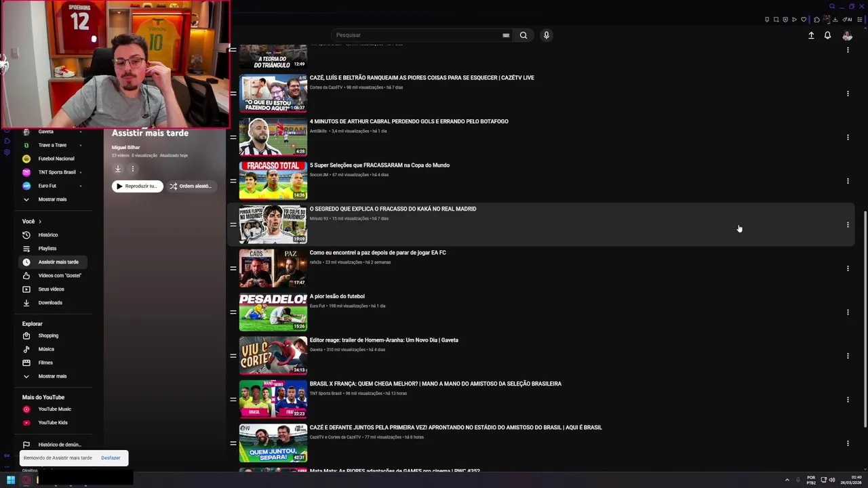Open the Você section chevron
Image resolution: width=868 pixels, height=488 pixels.
40,222
